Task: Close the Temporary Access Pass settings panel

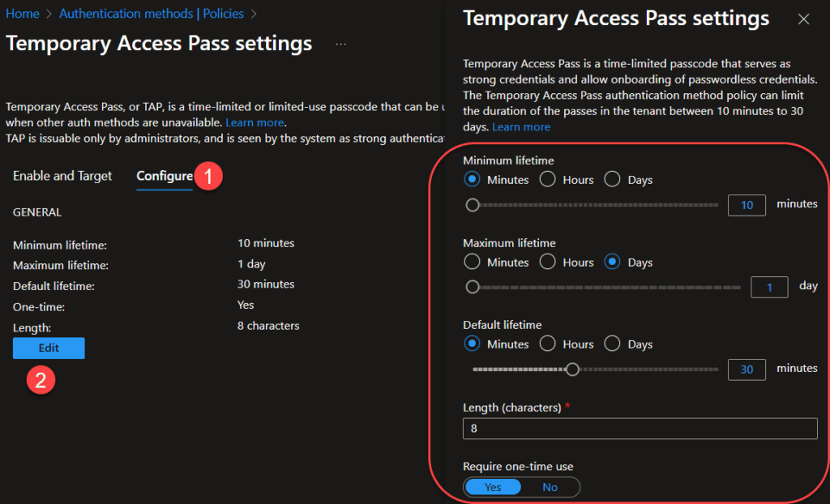Action: coord(803,19)
